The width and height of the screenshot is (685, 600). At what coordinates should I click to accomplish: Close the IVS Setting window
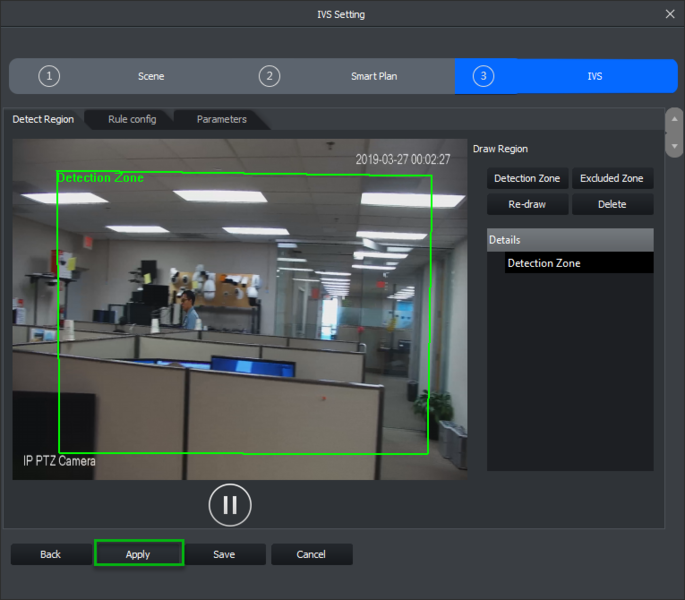click(669, 14)
